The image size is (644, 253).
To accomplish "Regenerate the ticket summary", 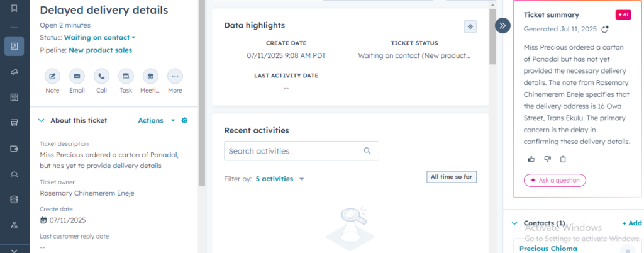I will [604, 29].
